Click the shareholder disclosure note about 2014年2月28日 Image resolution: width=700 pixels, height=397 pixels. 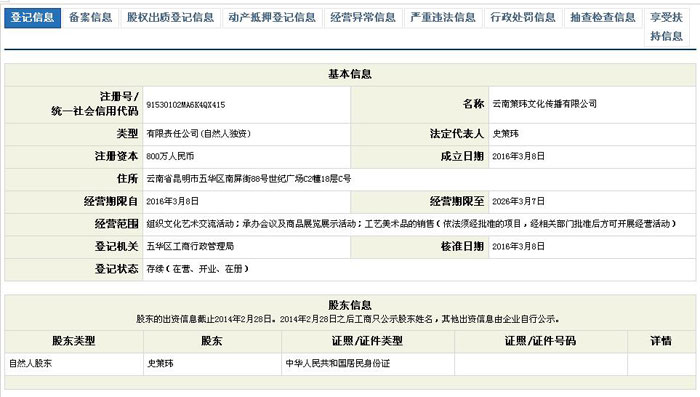(x=348, y=319)
